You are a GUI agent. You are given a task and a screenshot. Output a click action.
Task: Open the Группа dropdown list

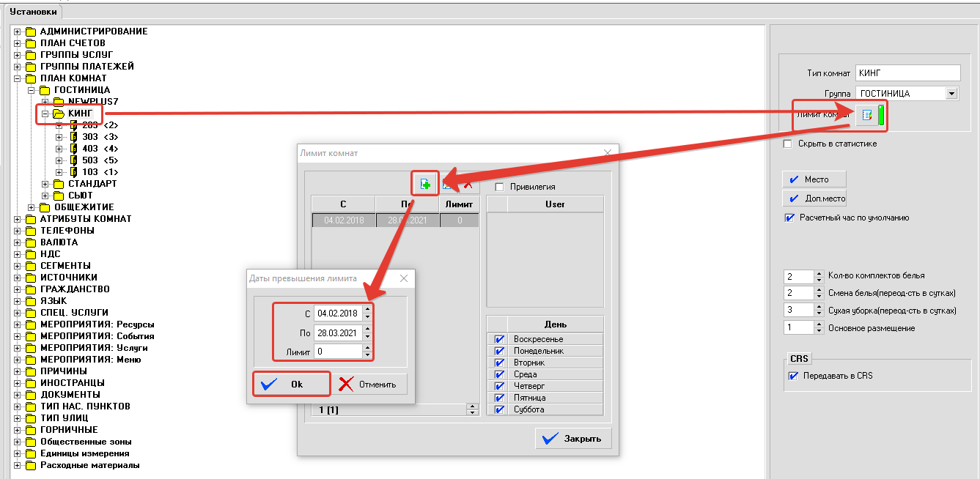[x=951, y=94]
